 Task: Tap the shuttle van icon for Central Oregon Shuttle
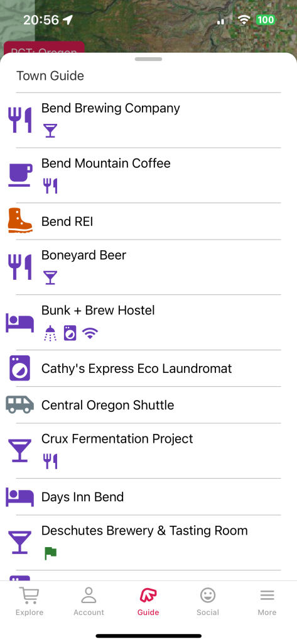(19, 404)
